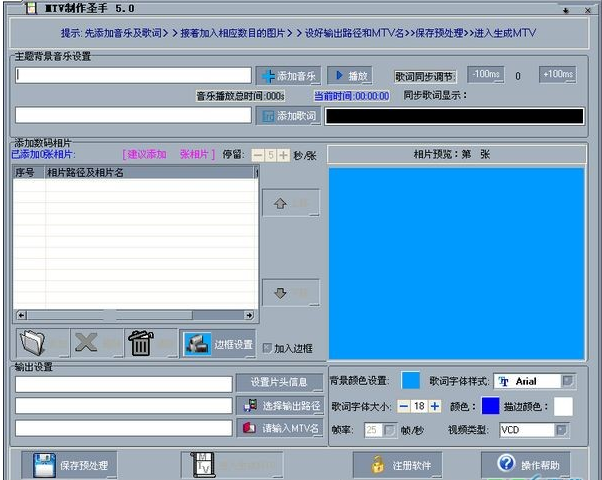
Task: Focus the MTV name input field
Action: [x=124, y=428]
